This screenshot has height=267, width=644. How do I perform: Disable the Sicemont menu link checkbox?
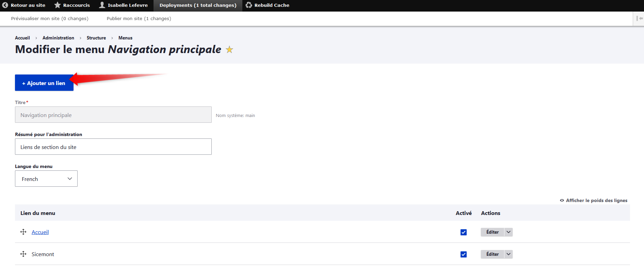point(463,254)
